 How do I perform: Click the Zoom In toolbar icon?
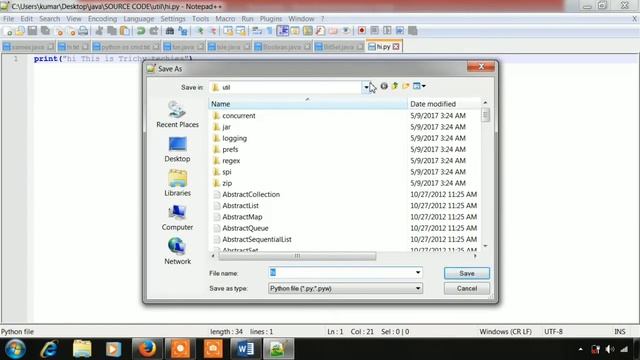(x=200, y=31)
